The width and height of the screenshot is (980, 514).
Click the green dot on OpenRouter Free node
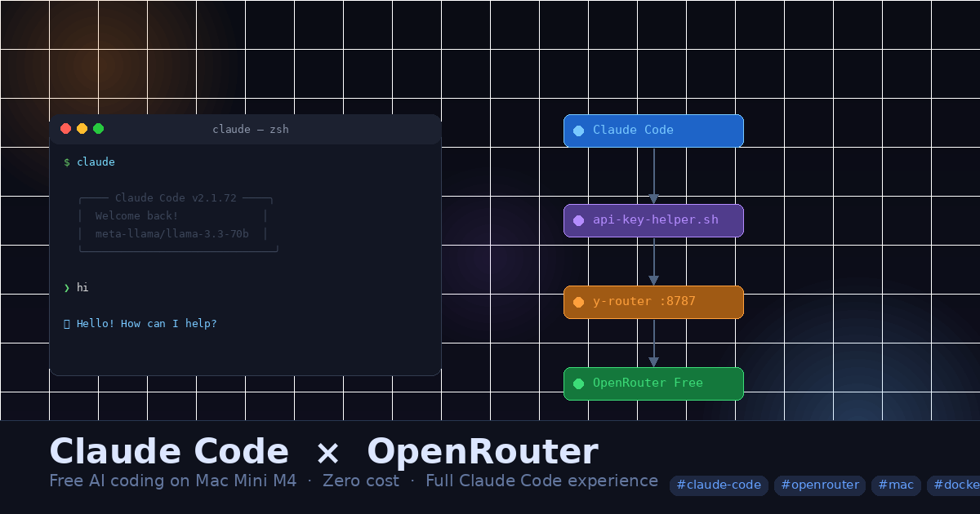[x=578, y=383]
